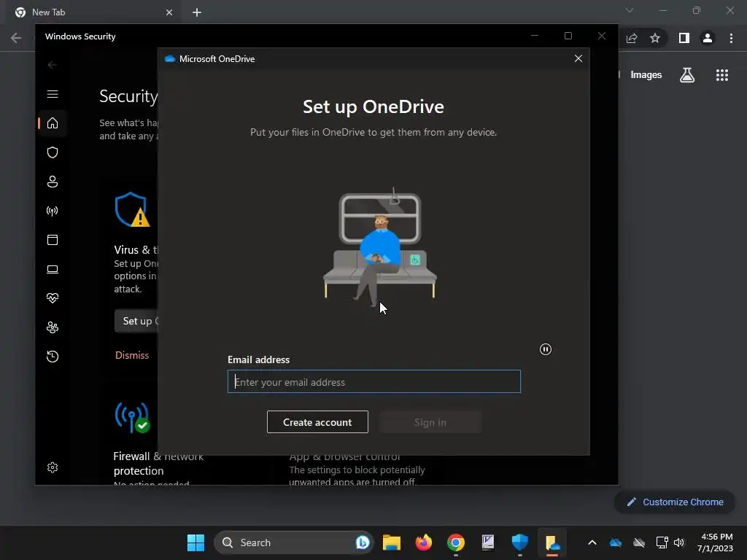Click Customize Chrome button

coord(675,502)
